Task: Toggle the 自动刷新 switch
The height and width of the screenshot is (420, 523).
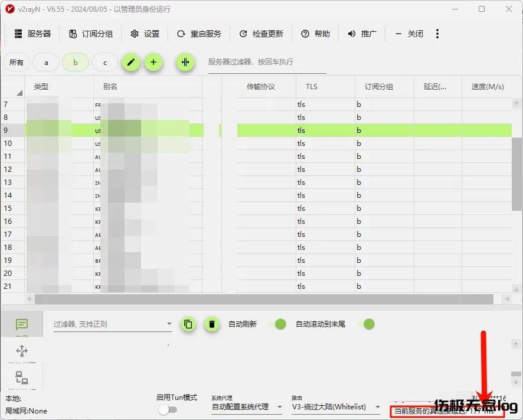Action: [277, 324]
